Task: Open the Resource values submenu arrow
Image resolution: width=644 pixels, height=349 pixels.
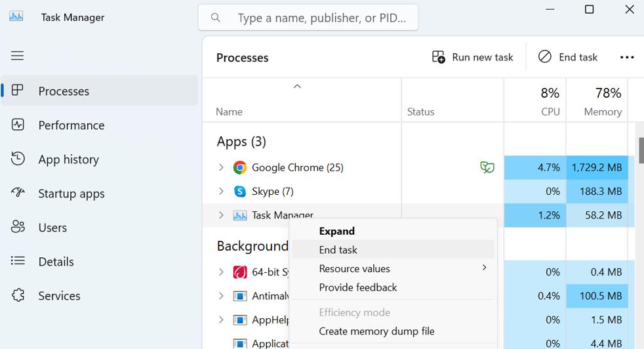Action: [484, 268]
